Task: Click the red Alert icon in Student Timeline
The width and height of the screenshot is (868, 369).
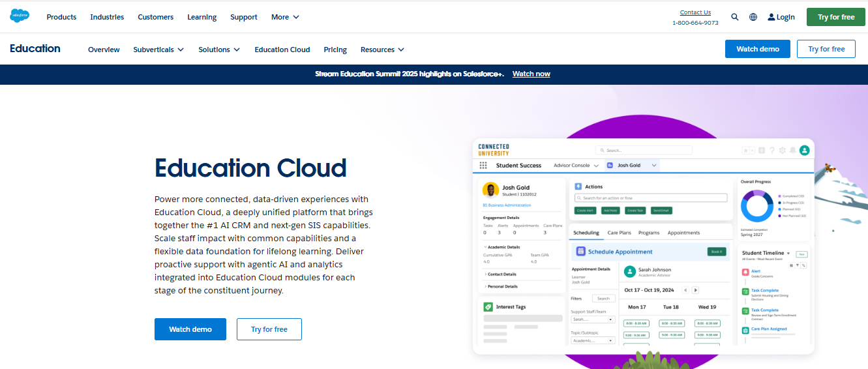Action: [x=745, y=271]
